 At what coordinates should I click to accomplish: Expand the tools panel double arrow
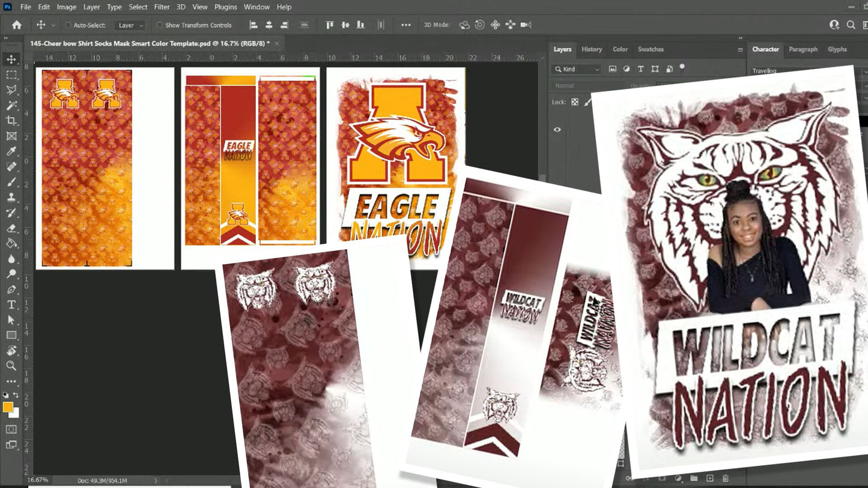pyautogui.click(x=6, y=38)
